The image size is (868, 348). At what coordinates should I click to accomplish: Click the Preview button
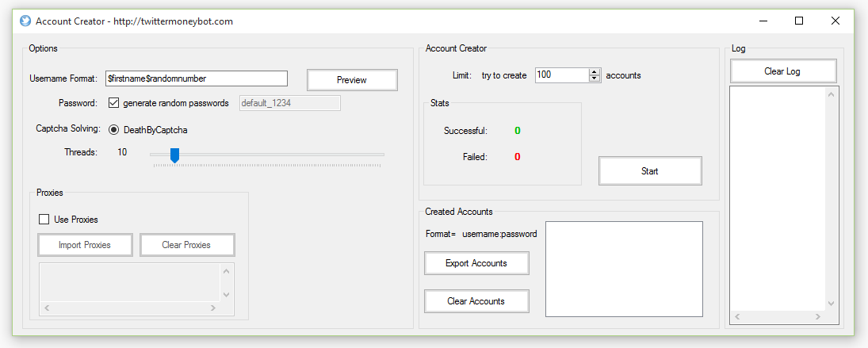(x=352, y=80)
